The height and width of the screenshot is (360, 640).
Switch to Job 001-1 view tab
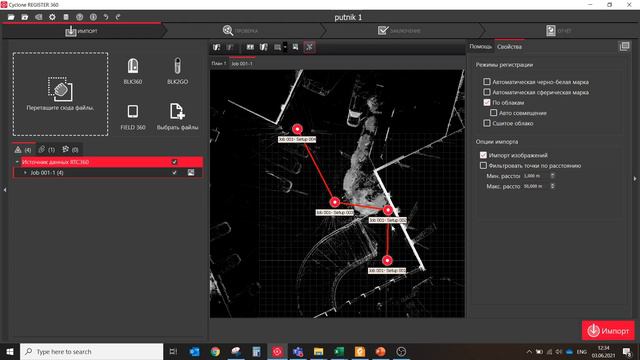point(242,63)
